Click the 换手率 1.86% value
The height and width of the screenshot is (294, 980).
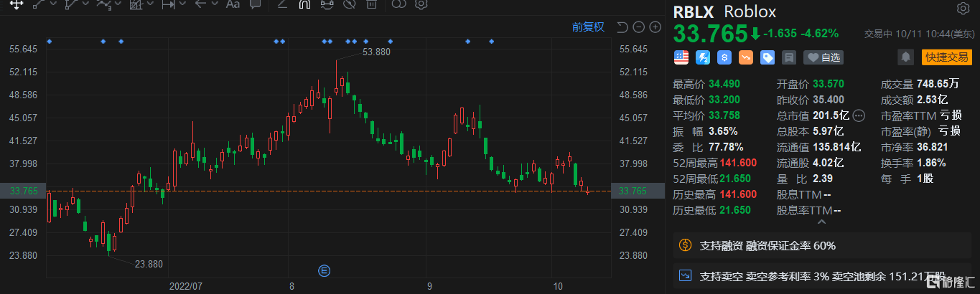[x=931, y=163]
